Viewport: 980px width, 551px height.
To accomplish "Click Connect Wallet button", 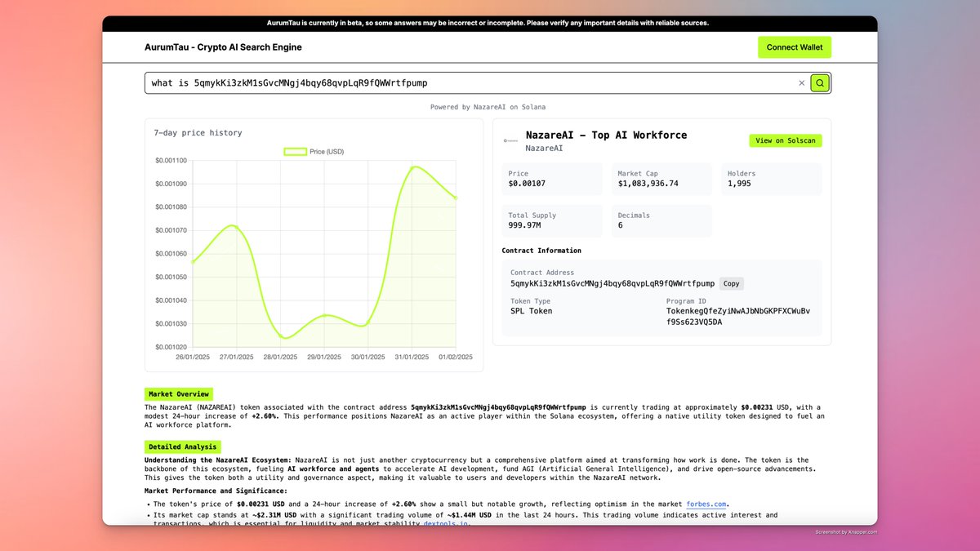I will coord(795,47).
